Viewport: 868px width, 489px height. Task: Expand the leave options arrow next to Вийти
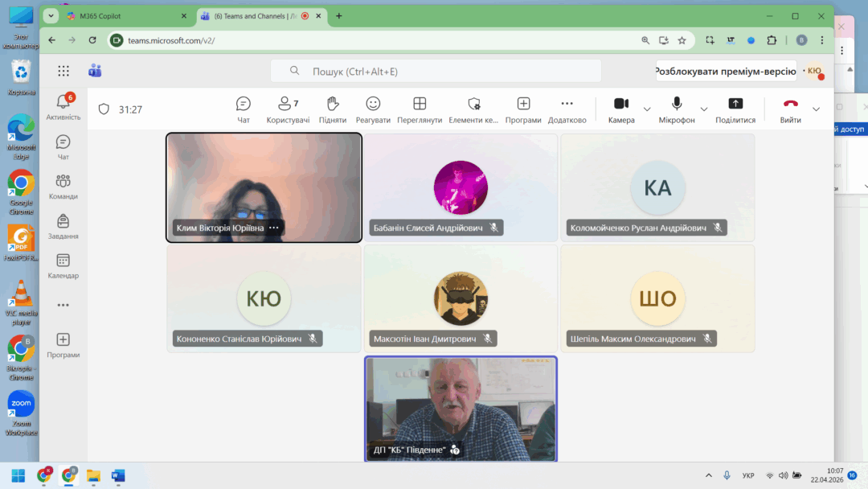[x=817, y=109]
